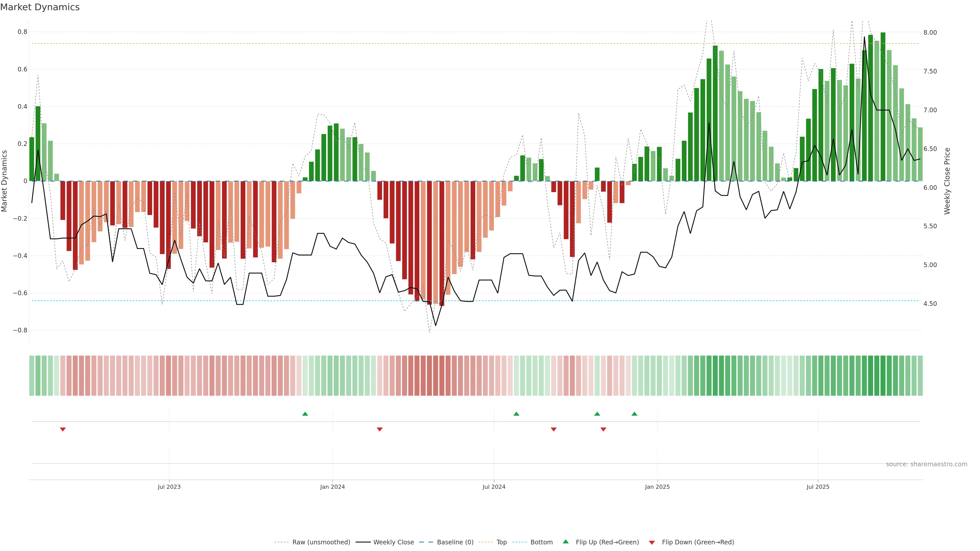
Task: Toggle the Baseline (0) legend entry
Action: point(455,542)
